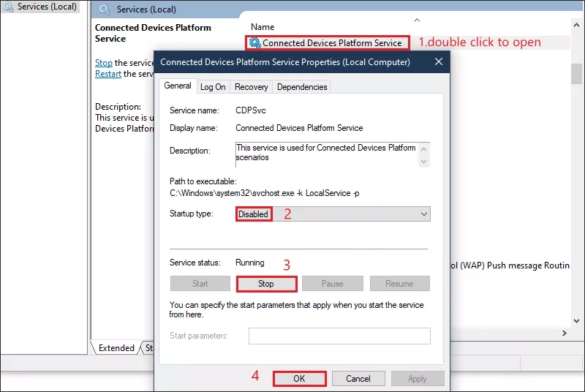Select Connected Devices Platform Service row
The width and height of the screenshot is (585, 392).
point(327,43)
